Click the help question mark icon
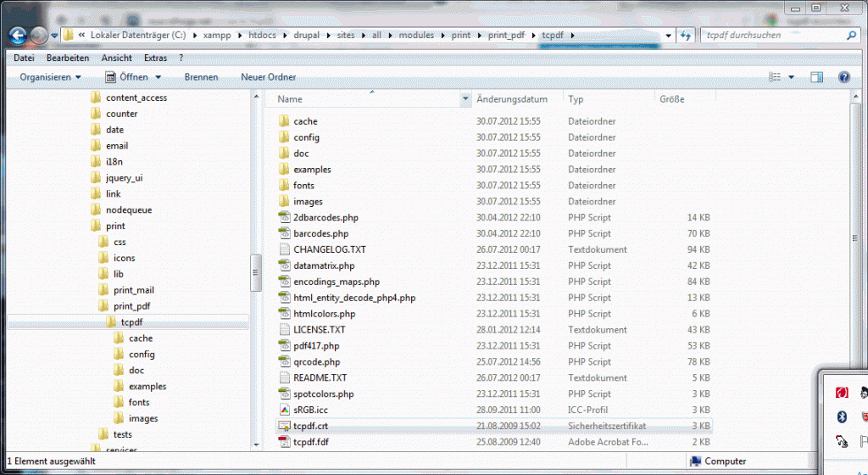Viewport: 868px width, 475px height. [843, 76]
